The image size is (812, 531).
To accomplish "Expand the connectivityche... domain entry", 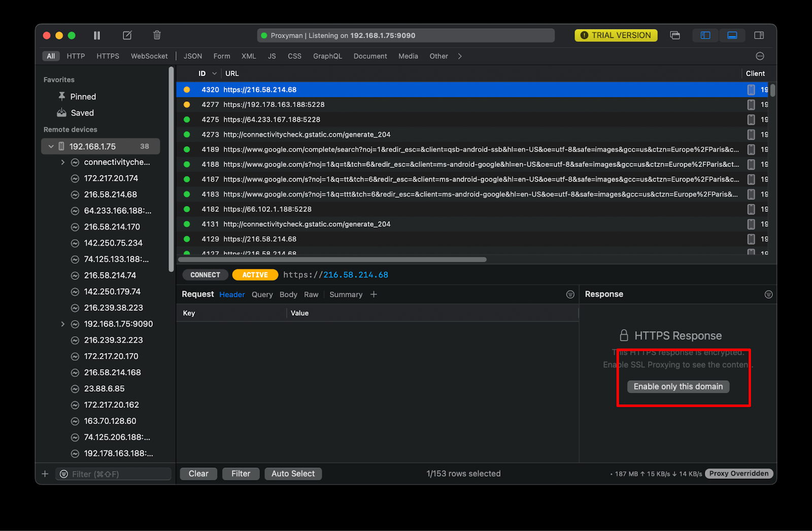I will tap(62, 162).
